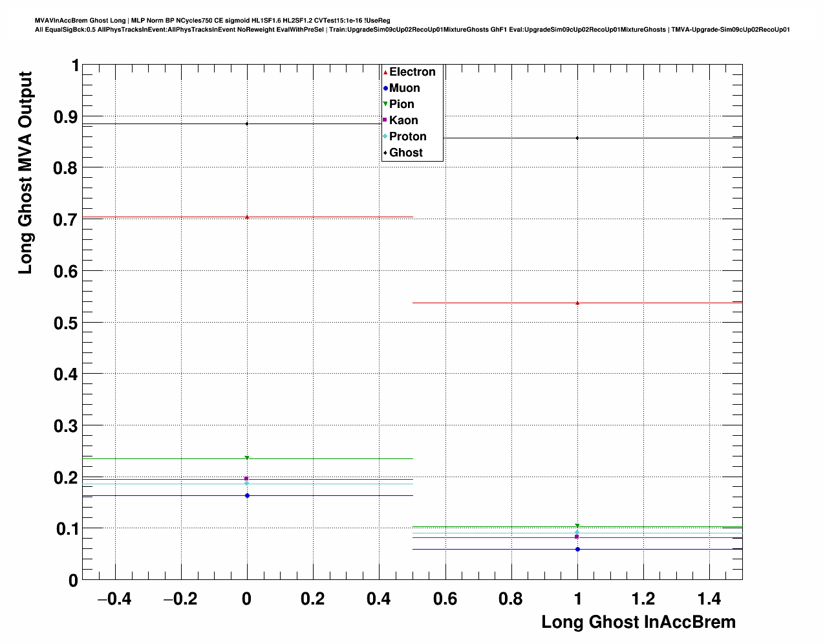Click the cyan Proton marker in legend
Viewport: 825px width, 644px height.
[385, 136]
